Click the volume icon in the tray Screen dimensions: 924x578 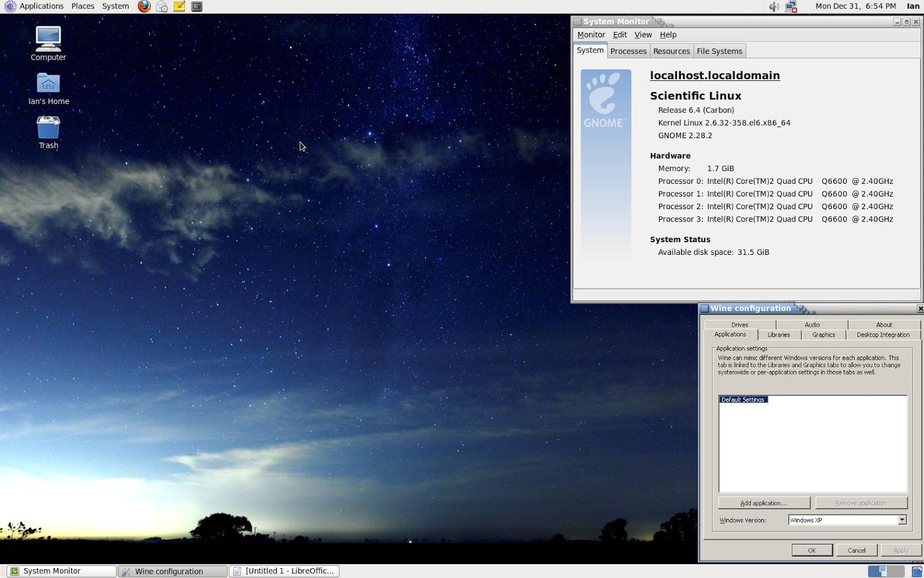(x=774, y=6)
